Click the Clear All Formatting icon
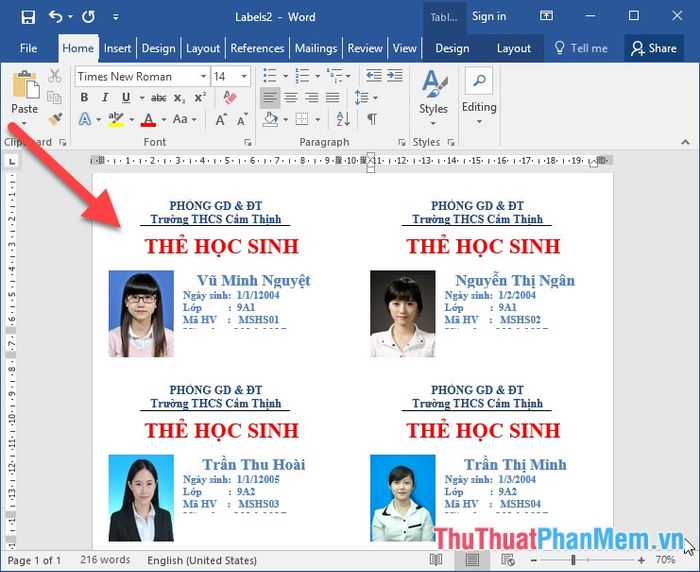700x572 pixels. 230,98
